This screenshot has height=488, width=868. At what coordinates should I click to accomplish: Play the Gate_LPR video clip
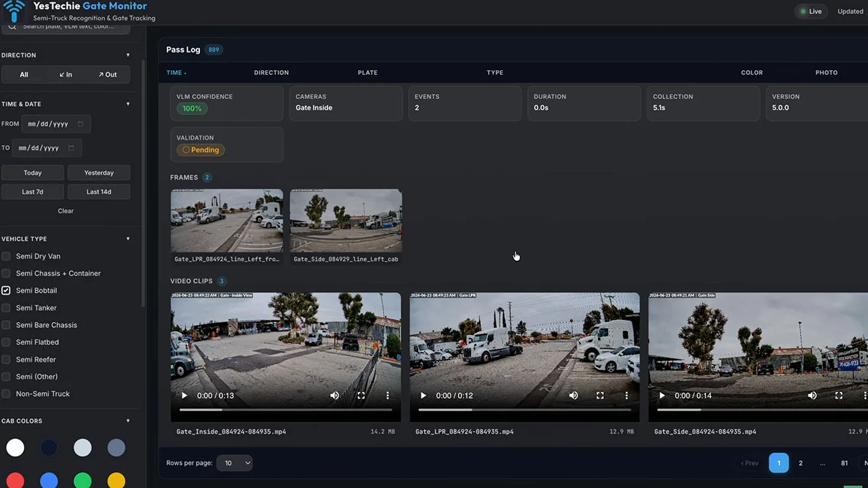(x=423, y=395)
